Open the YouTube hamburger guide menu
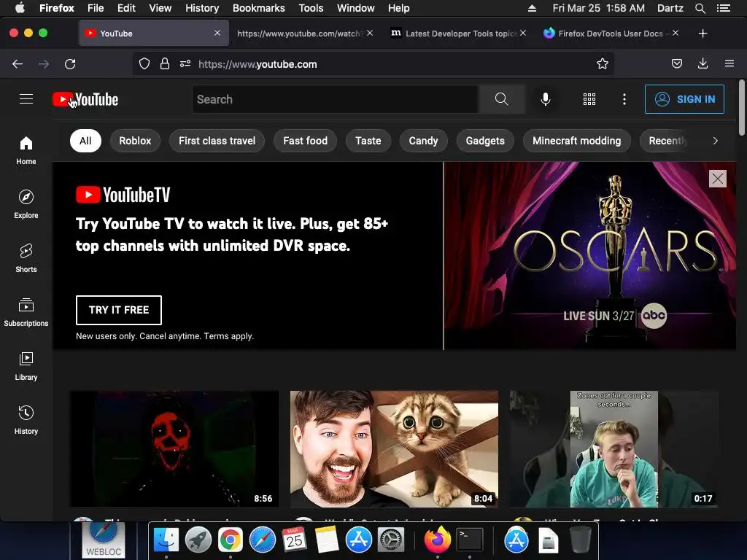The width and height of the screenshot is (747, 560). click(26, 99)
